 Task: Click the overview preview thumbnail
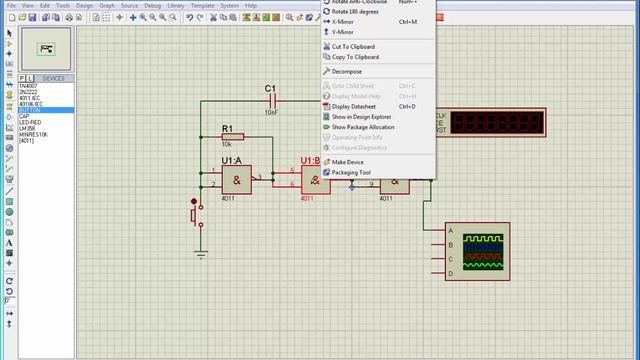[x=46, y=49]
